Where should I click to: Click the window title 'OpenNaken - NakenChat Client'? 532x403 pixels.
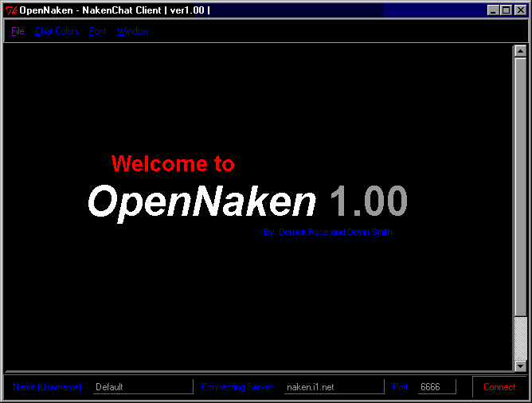[90, 10]
